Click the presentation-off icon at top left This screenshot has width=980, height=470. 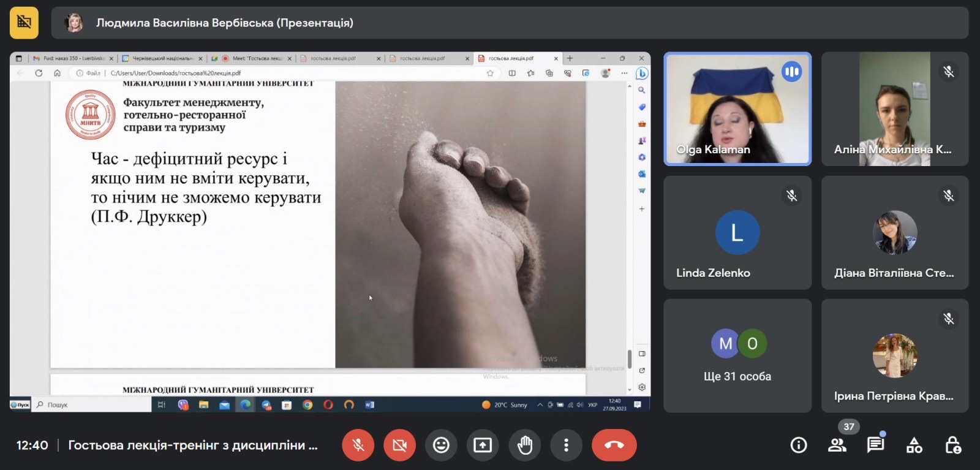[24, 23]
